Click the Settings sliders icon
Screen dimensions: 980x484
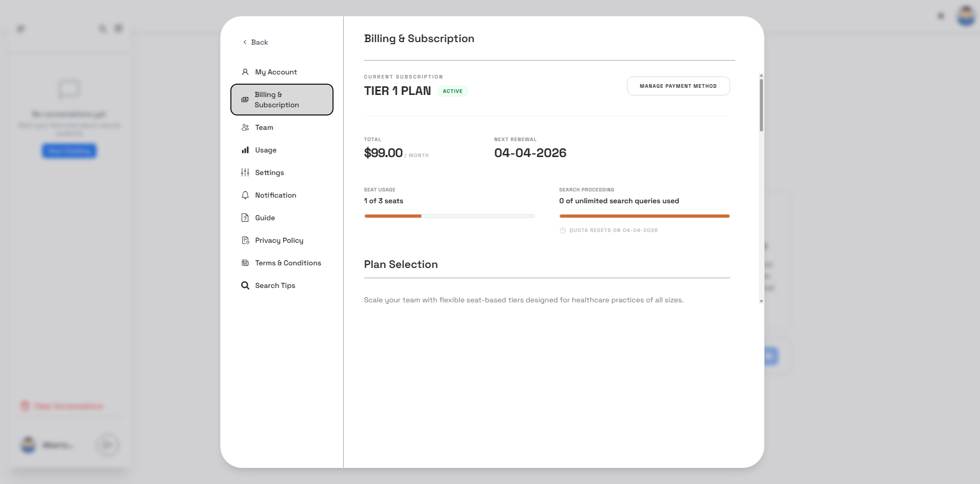(245, 172)
